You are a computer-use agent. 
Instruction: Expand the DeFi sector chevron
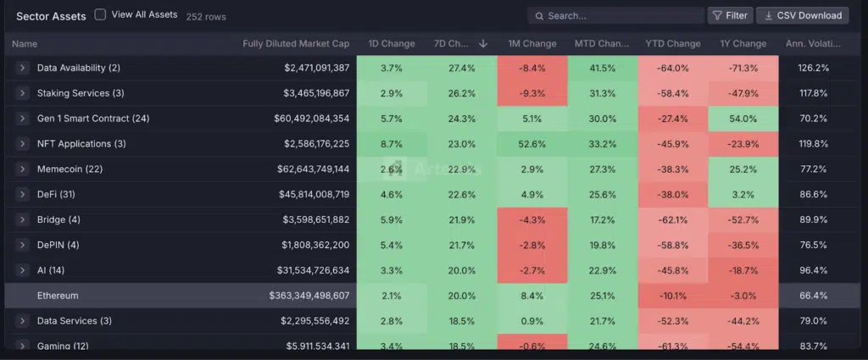pos(22,195)
